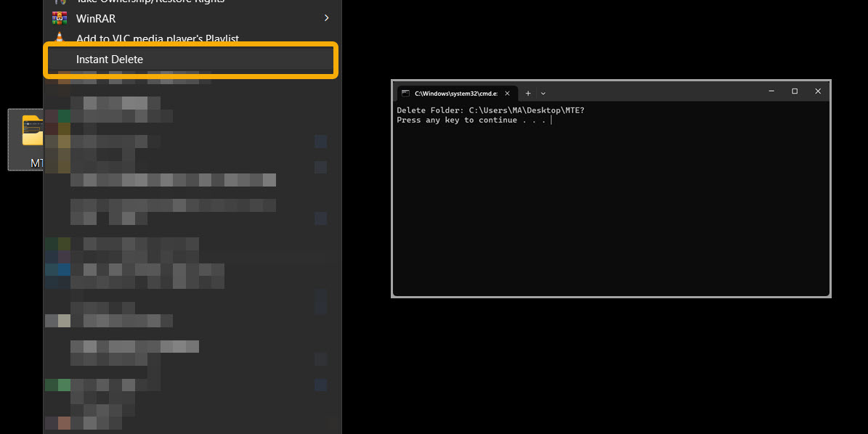
Task: Maximize the Terminal window
Action: point(795,91)
